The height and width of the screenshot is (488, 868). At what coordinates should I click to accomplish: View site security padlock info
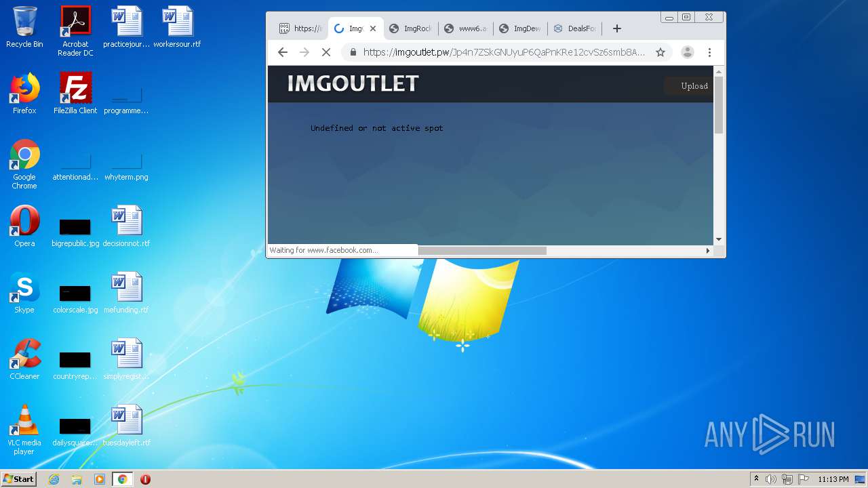tap(353, 52)
